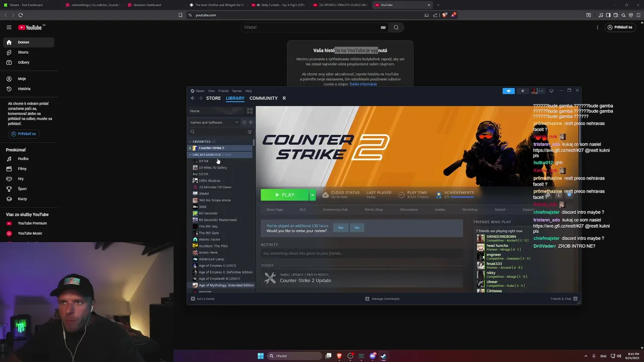The height and width of the screenshot is (362, 644).
Task: Open the Games menu in Steam
Action: [237, 91]
